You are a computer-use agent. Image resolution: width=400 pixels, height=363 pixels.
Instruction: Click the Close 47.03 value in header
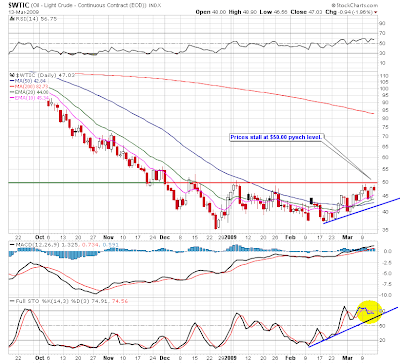click(306, 12)
